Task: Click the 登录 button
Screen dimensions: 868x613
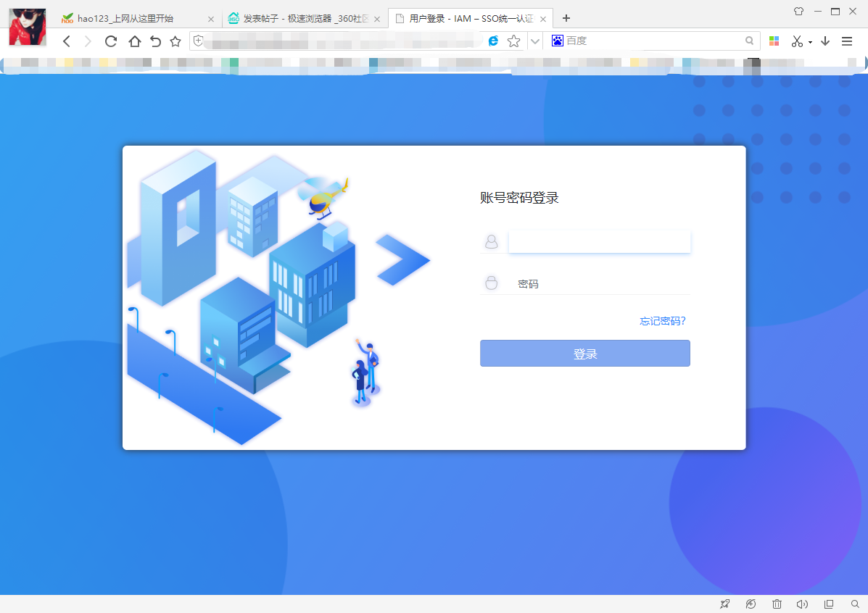Action: (x=585, y=353)
